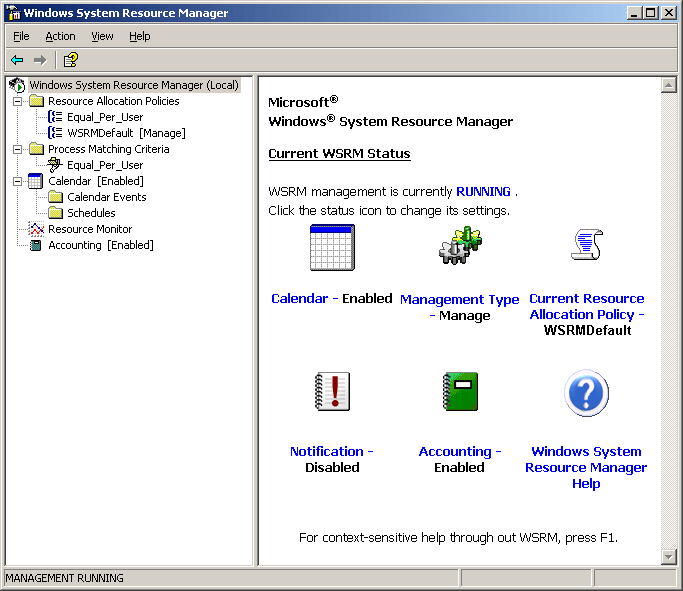Screen dimensions: 683x591
Task: Click the scroll down arrow in right pane
Action: pos(668,556)
